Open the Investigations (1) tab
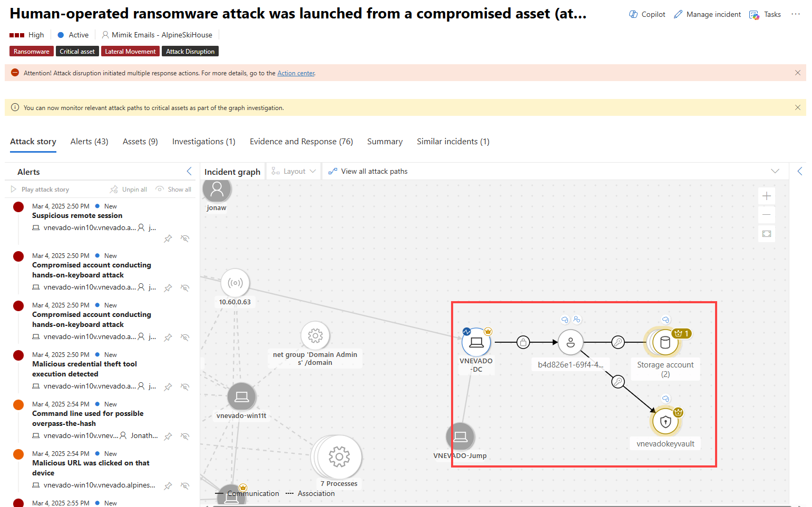Viewport: 812px width, 507px height. (x=203, y=142)
